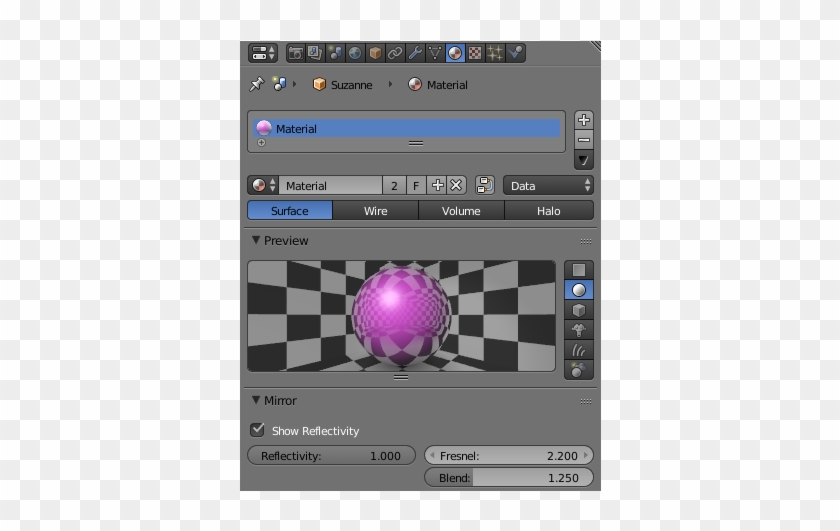Click Suzanne object in breadcrumb
Image resolution: width=840 pixels, height=531 pixels.
[342, 85]
